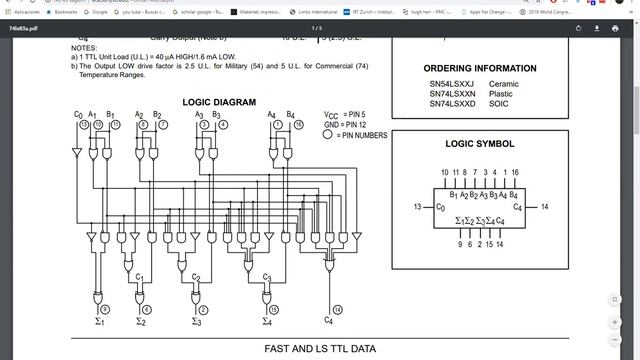Image resolution: width=640 pixels, height=360 pixels.
Task: Click the page number indicator 1 / 3
Action: tap(317, 28)
